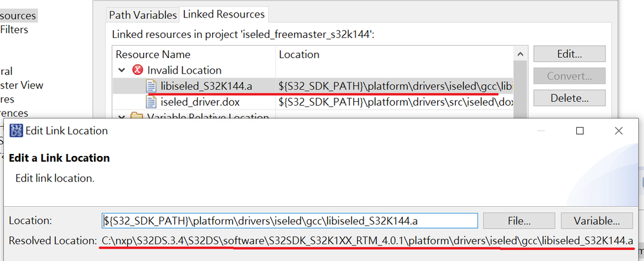
Task: Click the red Invalid Location error icon
Action: [x=137, y=70]
